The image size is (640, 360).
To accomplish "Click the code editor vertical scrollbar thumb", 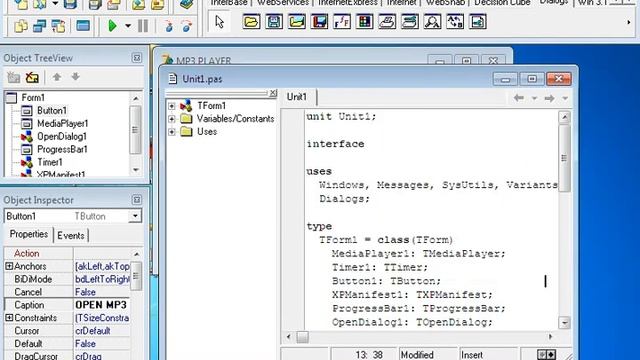I will tap(564, 158).
